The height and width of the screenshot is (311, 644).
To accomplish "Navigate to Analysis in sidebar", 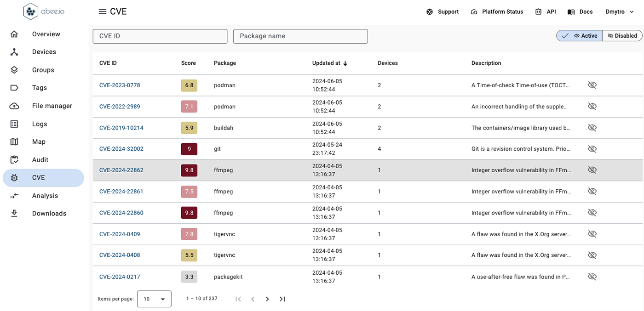I will pyautogui.click(x=45, y=196).
